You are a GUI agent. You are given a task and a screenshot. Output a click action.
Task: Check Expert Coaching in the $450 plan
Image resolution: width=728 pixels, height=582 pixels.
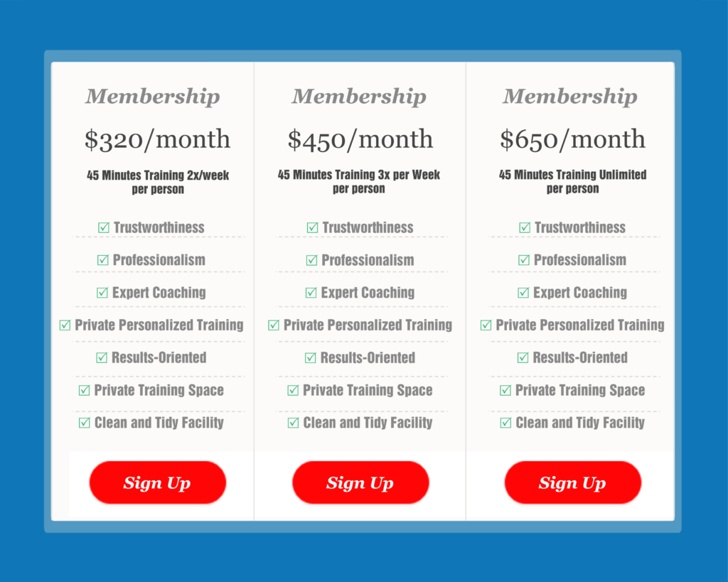311,293
